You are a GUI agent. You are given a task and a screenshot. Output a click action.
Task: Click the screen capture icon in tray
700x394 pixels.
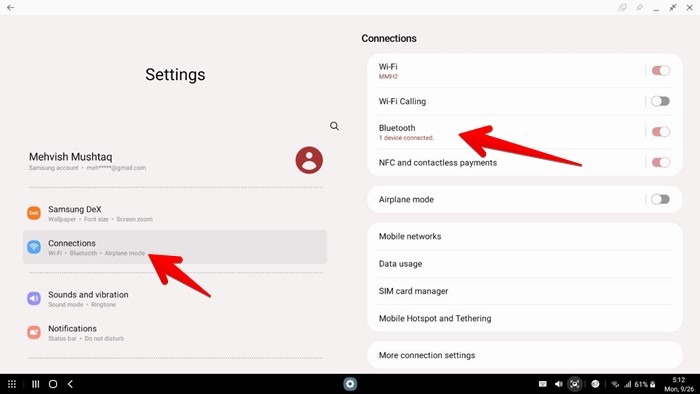click(575, 384)
